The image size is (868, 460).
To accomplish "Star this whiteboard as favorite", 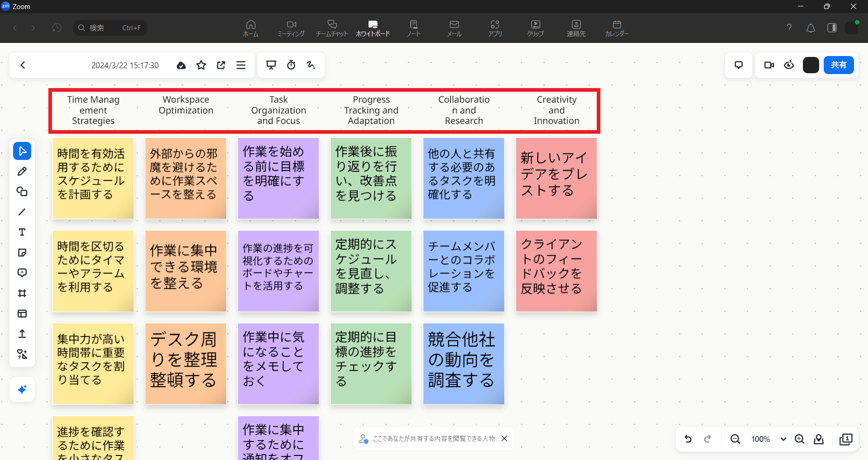I will point(201,65).
